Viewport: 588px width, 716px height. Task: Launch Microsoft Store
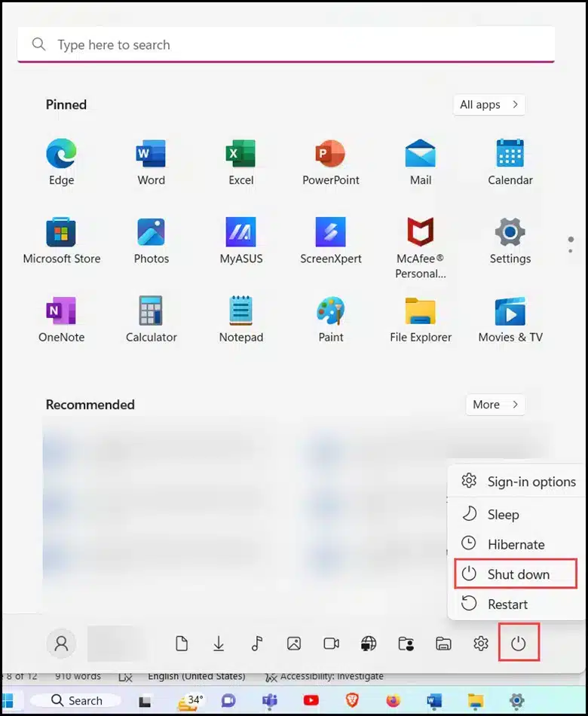point(61,240)
